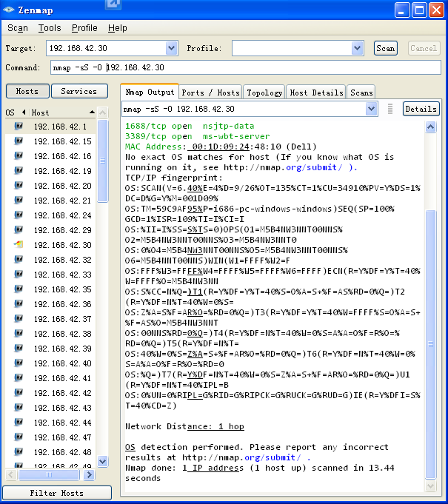
Task: Click the OS icon beside host 192.168.42.21
Action: tap(19, 200)
